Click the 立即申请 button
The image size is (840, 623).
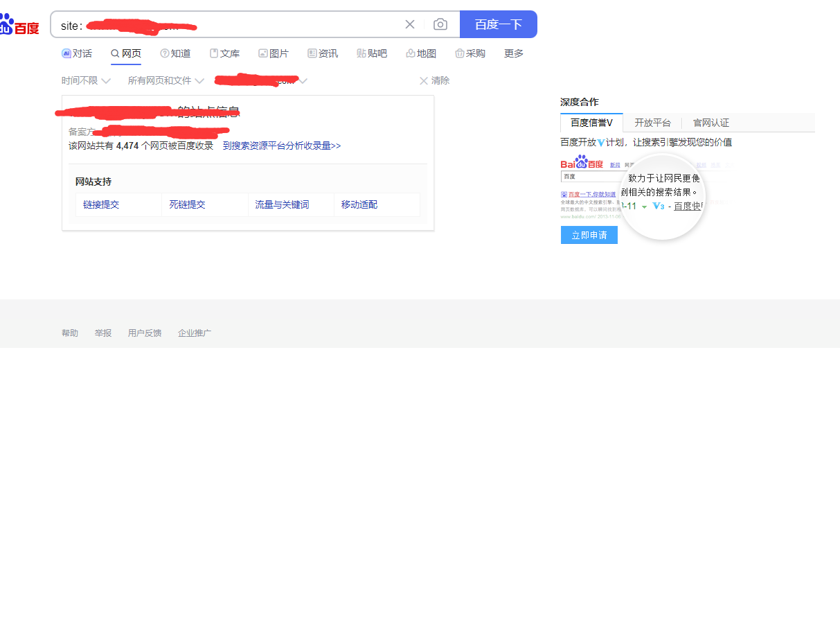coord(589,235)
